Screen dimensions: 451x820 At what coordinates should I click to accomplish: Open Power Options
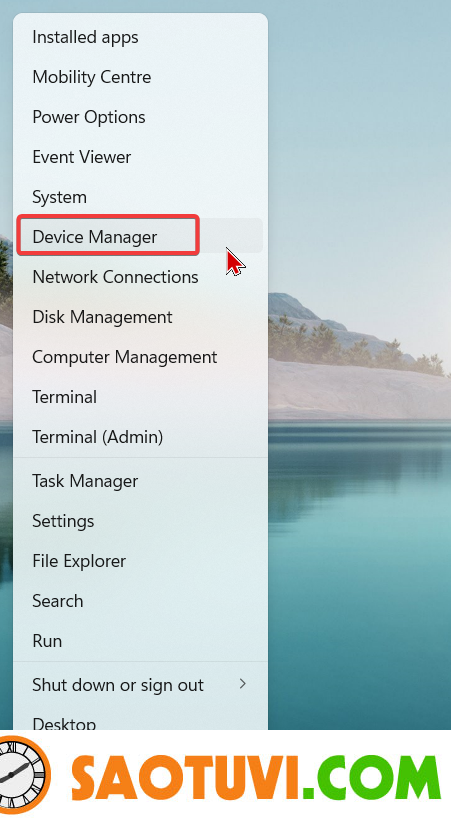coord(140,117)
